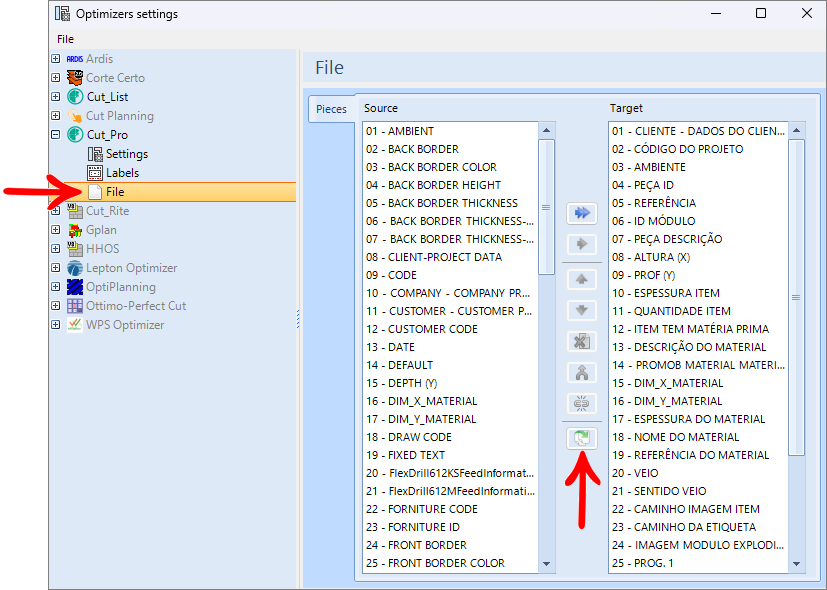The width and height of the screenshot is (827, 590).
Task: Click the Ottimo-Perfect Cut grid icon
Action: tap(75, 306)
